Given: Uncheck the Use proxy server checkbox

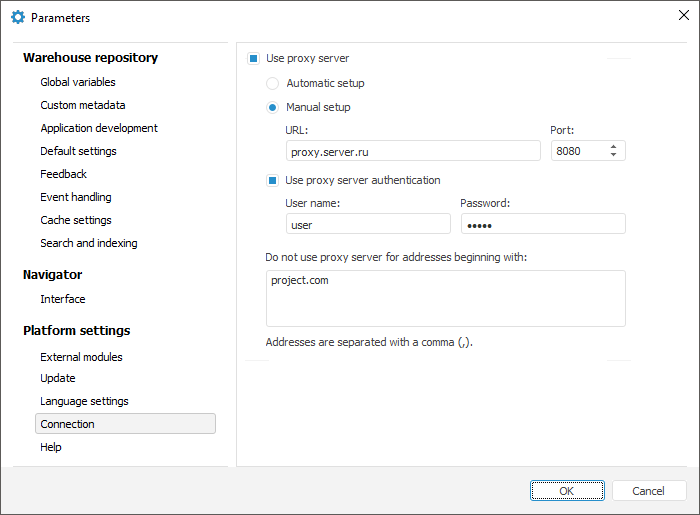Looking at the screenshot, I should click(254, 59).
